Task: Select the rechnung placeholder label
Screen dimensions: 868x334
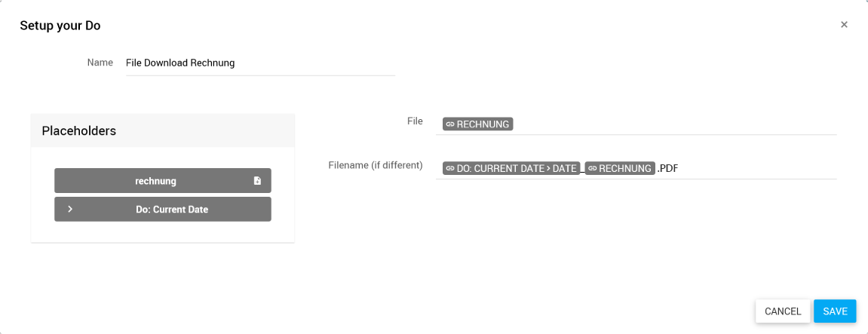Action: point(155,181)
